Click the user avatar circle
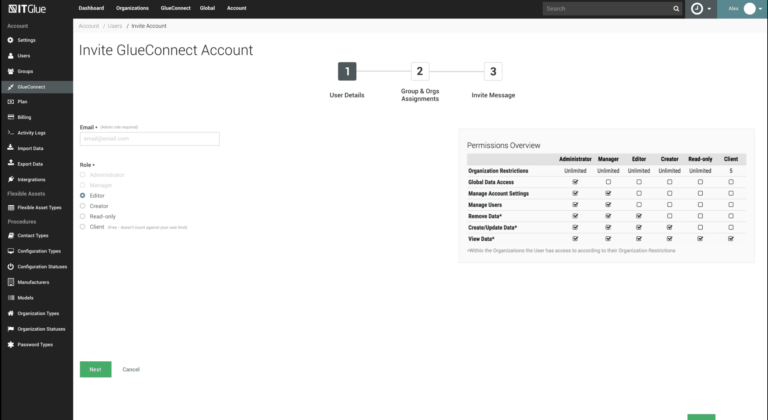768x420 pixels. click(x=749, y=8)
